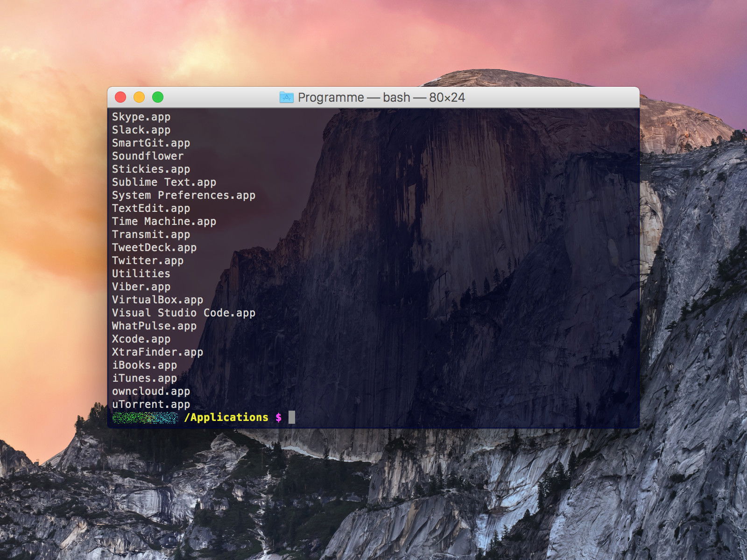Click the 'WhatPulse.app' line
The image size is (747, 560).
coord(154,326)
